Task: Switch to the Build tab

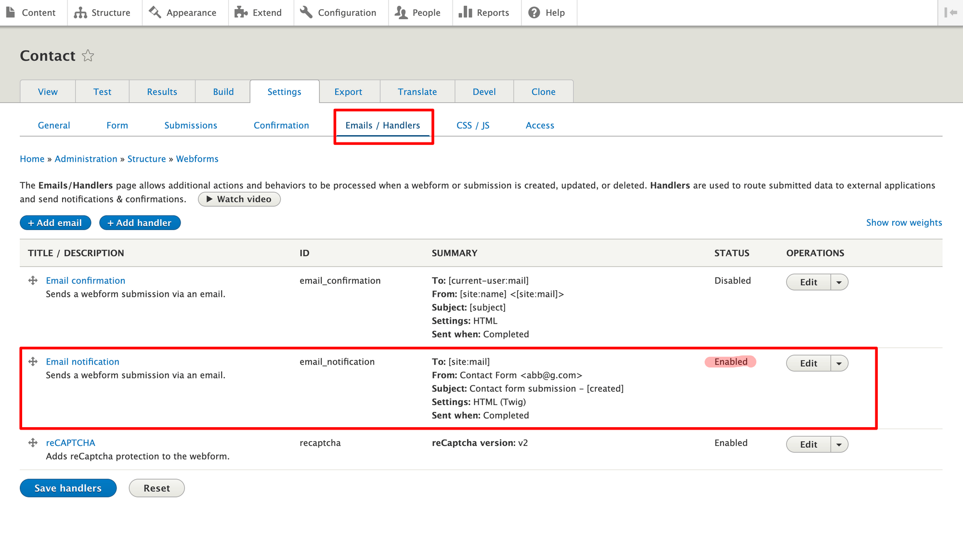Action: tap(223, 91)
